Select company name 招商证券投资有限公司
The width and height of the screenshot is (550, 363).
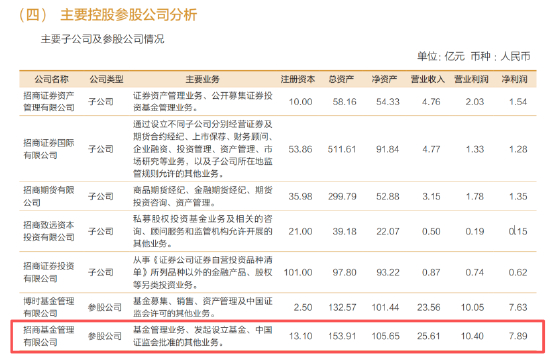[49, 272]
